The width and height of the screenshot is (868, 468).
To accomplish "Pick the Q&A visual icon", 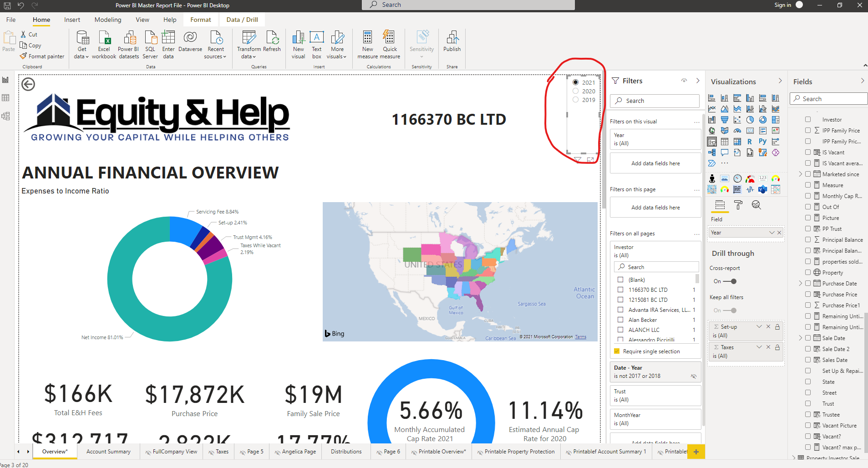I will point(724,153).
